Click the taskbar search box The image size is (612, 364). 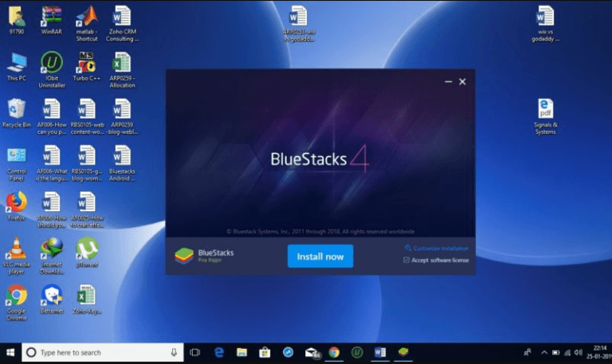(100, 352)
